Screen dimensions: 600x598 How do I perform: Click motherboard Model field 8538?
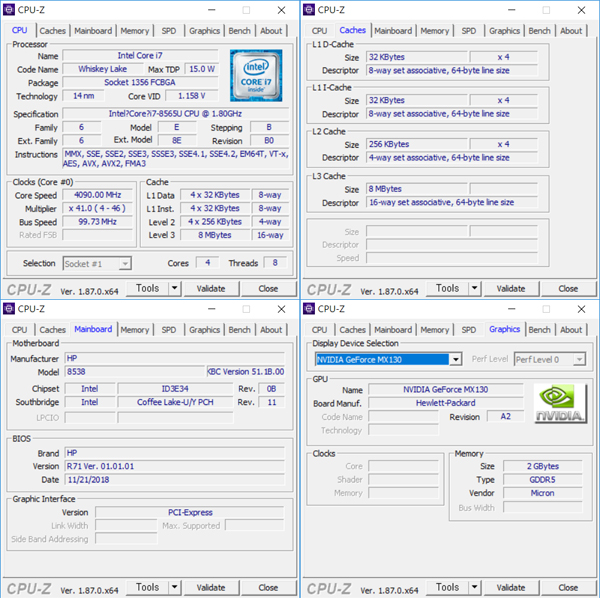pyautogui.click(x=135, y=372)
